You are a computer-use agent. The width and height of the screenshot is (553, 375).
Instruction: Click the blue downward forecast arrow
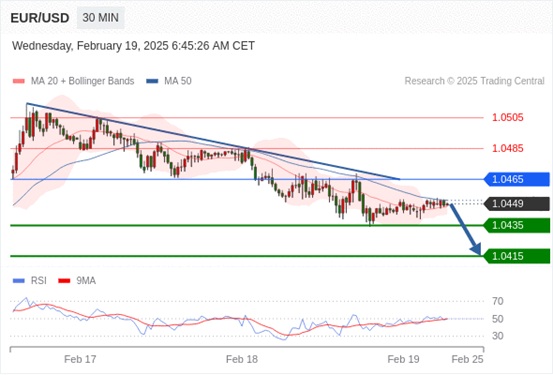point(466,229)
